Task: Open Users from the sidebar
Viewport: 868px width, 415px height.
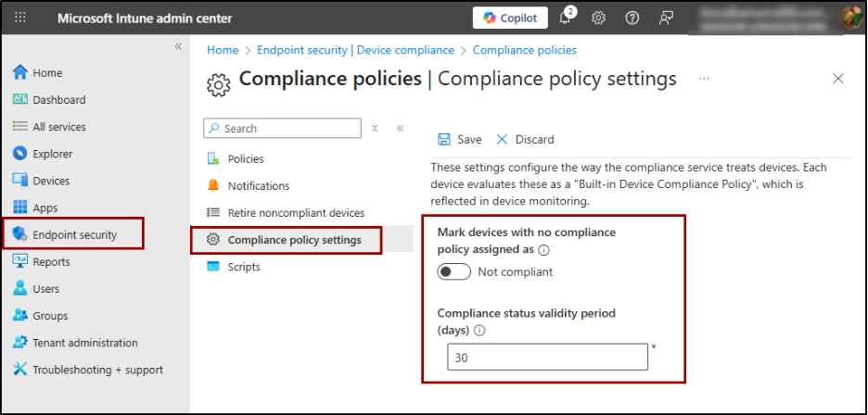Action: [x=46, y=289]
